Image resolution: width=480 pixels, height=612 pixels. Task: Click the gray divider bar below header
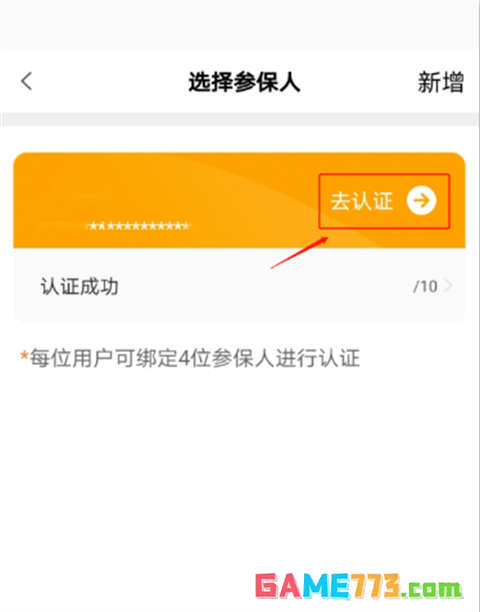point(240,119)
